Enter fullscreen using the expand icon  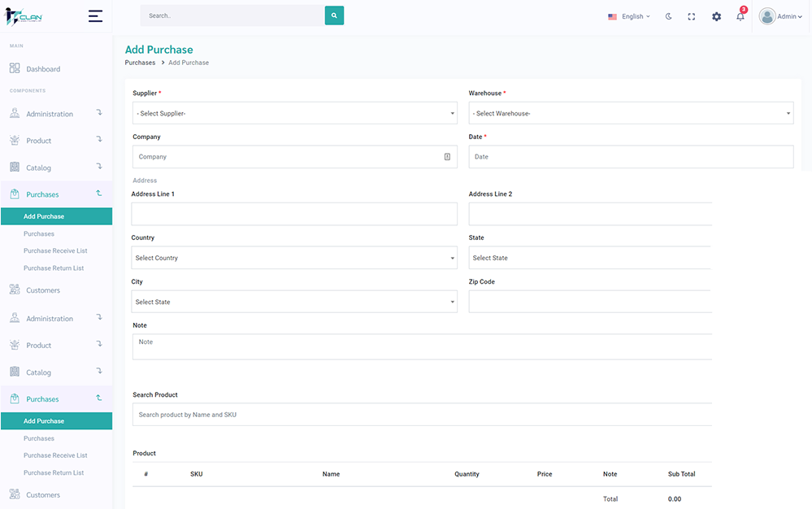click(x=692, y=16)
